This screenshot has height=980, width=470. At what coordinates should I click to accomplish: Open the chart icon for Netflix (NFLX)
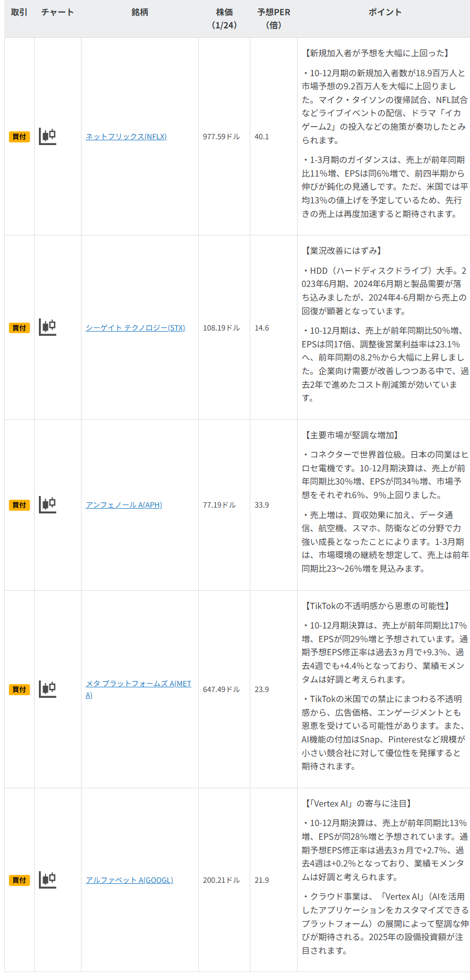click(48, 137)
